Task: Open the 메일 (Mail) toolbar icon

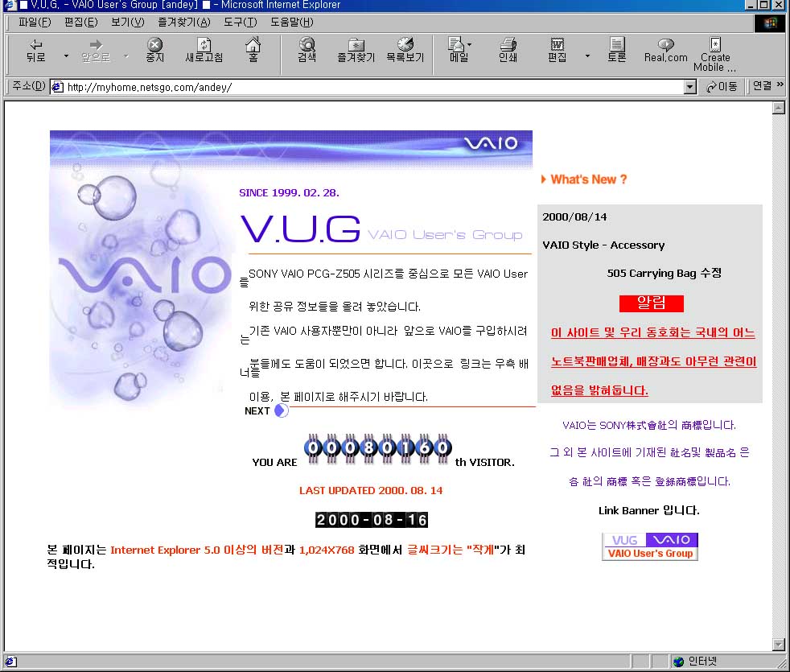Action: [458, 50]
